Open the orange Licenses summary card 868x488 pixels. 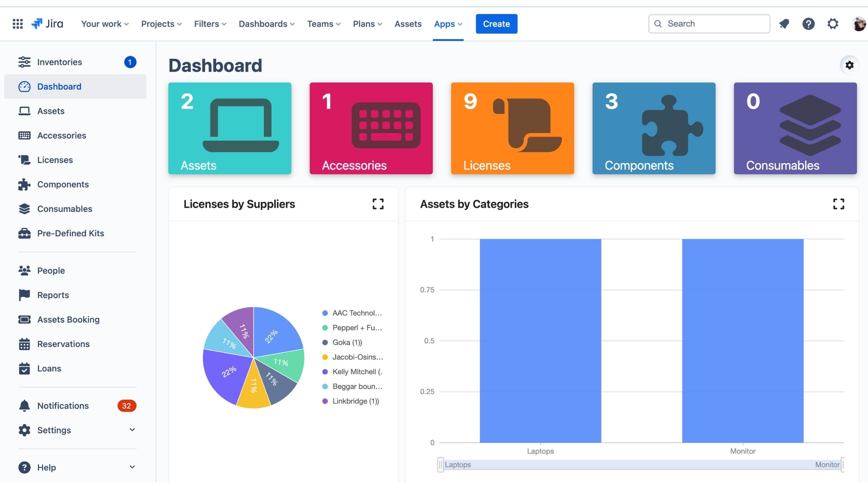pyautogui.click(x=512, y=128)
